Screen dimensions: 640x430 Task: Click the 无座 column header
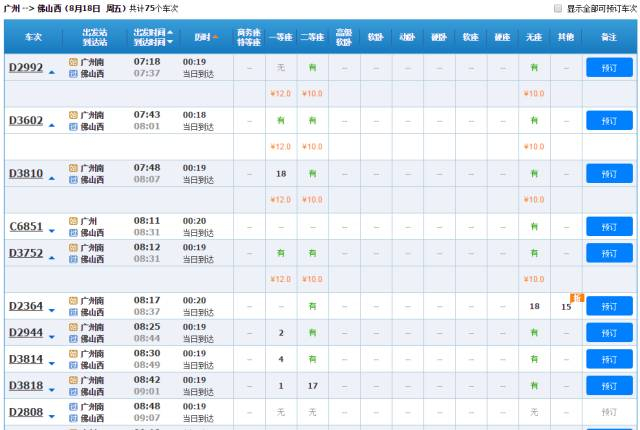(x=534, y=37)
